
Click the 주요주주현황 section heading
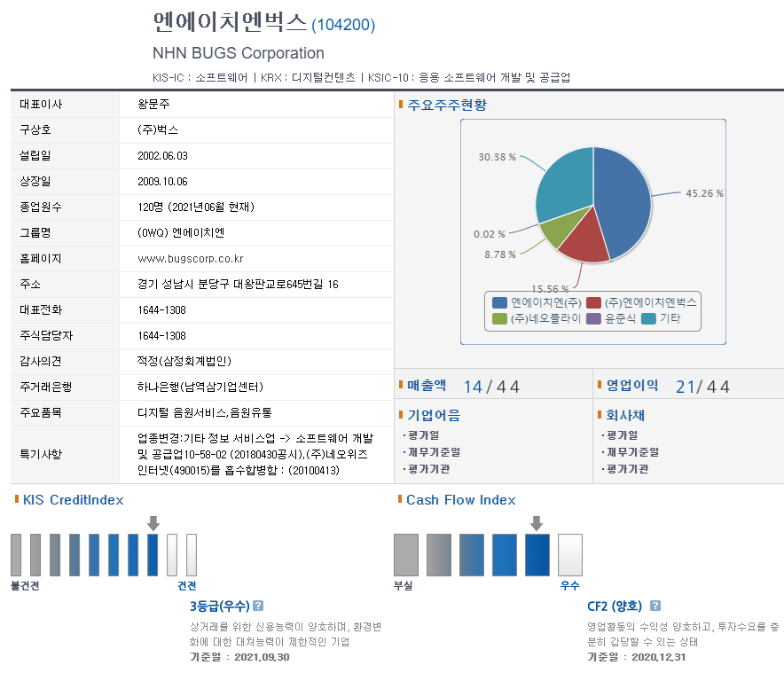(x=446, y=105)
